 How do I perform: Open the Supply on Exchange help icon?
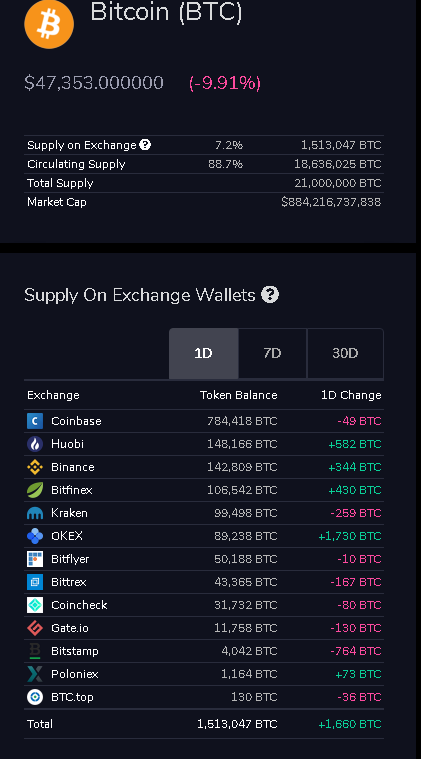click(x=145, y=144)
